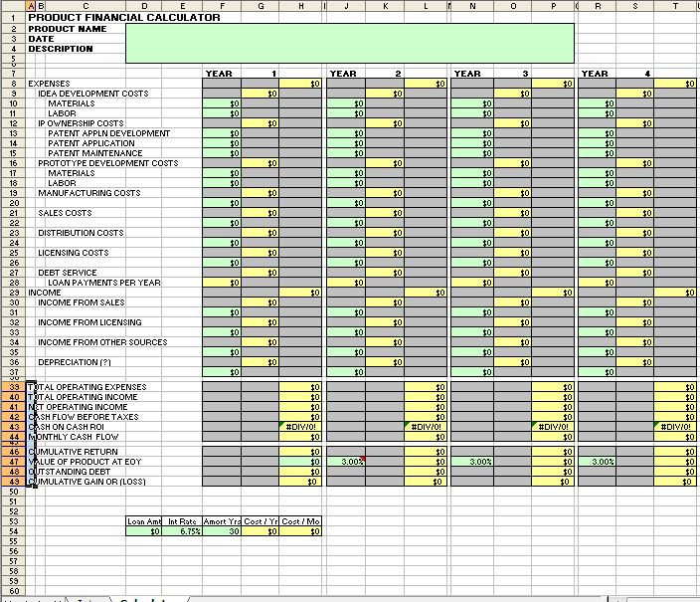Click the DEPRECIATION (?) label

pyautogui.click(x=75, y=362)
